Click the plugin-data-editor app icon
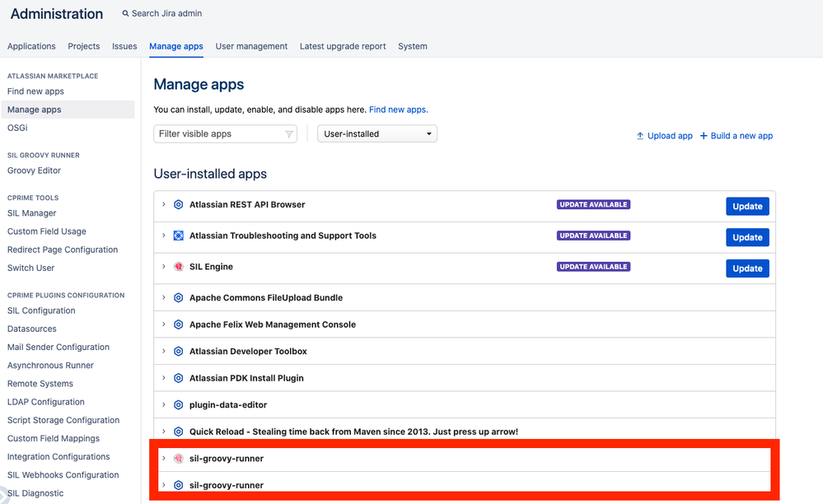The width and height of the screenshot is (823, 504). click(x=179, y=405)
